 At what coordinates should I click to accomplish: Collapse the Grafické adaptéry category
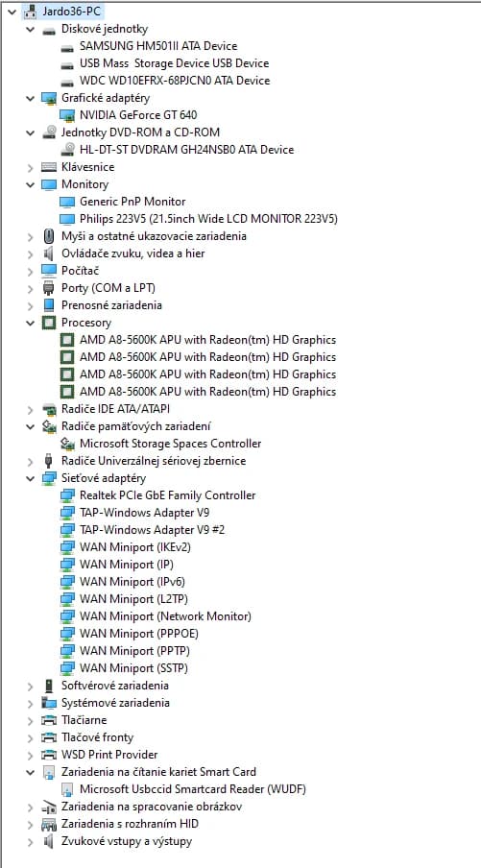click(31, 98)
